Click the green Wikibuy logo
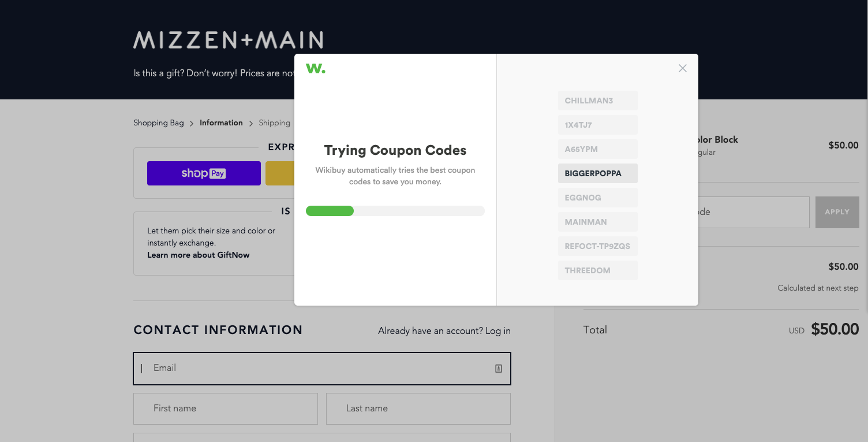Screen dimensions: 868x442 click(x=315, y=68)
